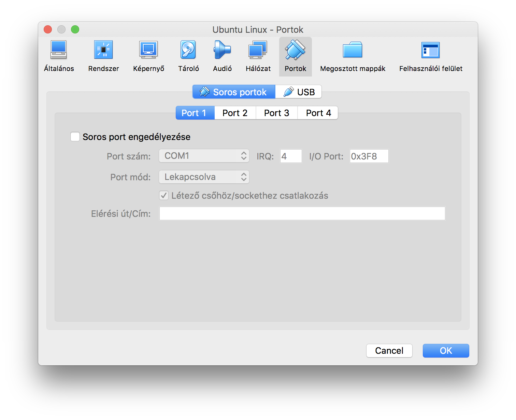Screen dimensions: 516x420
Task: Open the Felhasználói felület icon
Action: click(x=430, y=50)
